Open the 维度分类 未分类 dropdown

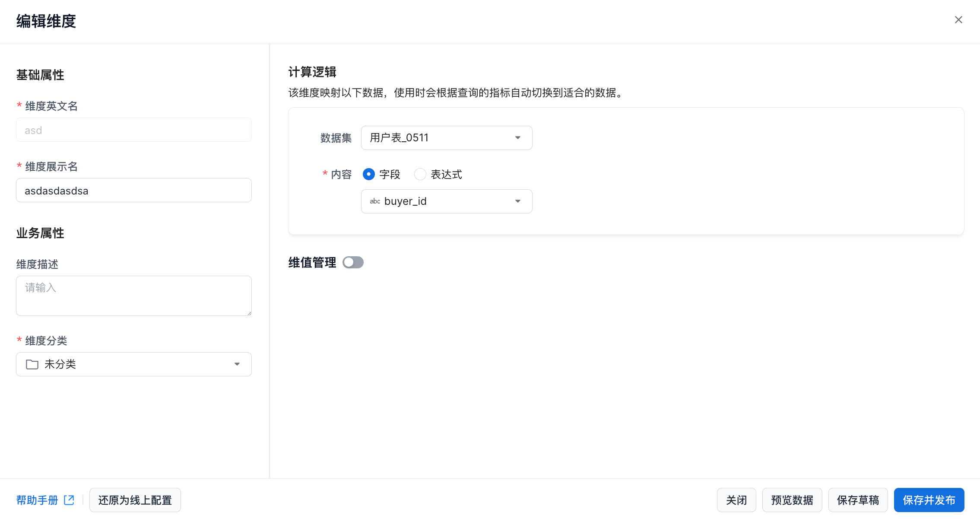coord(134,364)
